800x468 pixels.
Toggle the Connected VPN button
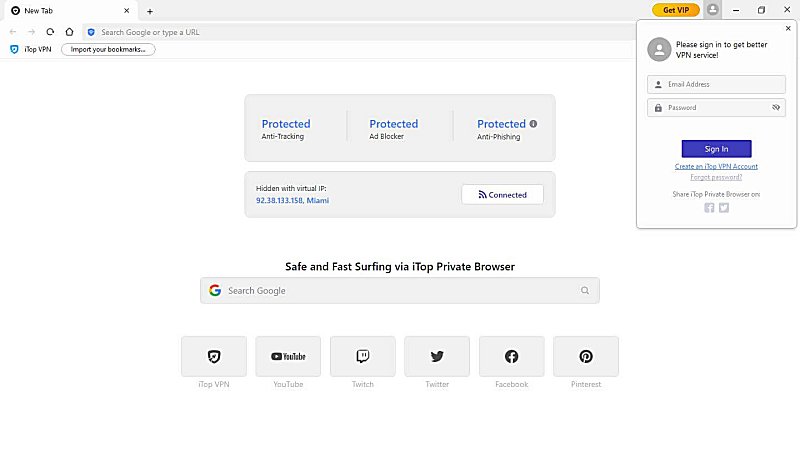pyautogui.click(x=502, y=195)
